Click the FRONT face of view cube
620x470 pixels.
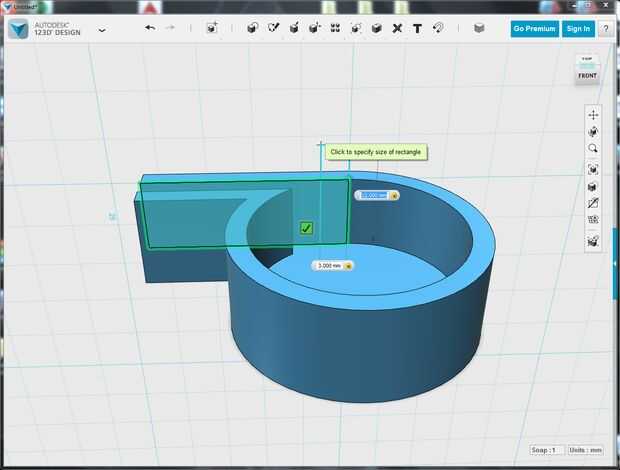point(587,76)
